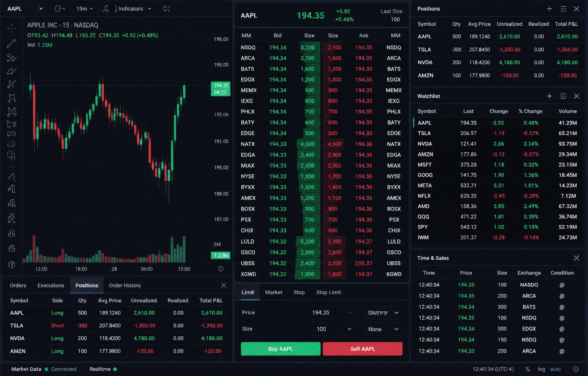The image size is (588, 376).
Task: Open Positions panel settings icon
Action: click(563, 9)
